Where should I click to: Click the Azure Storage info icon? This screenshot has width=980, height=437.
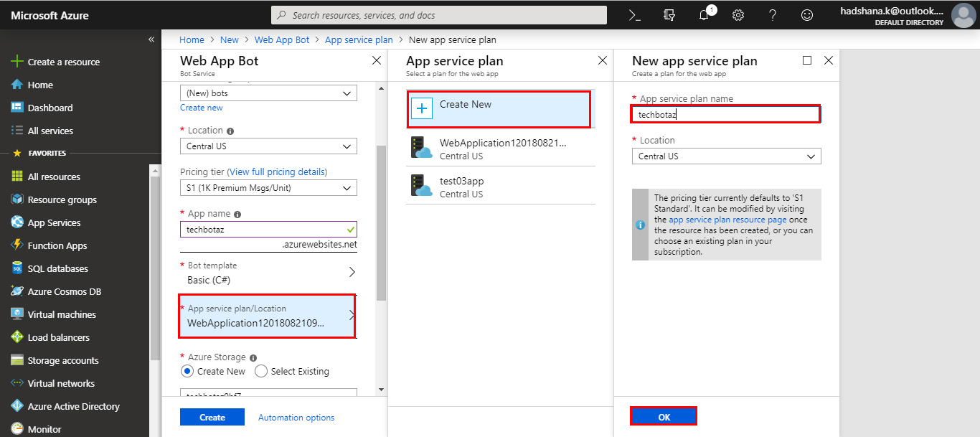point(253,358)
